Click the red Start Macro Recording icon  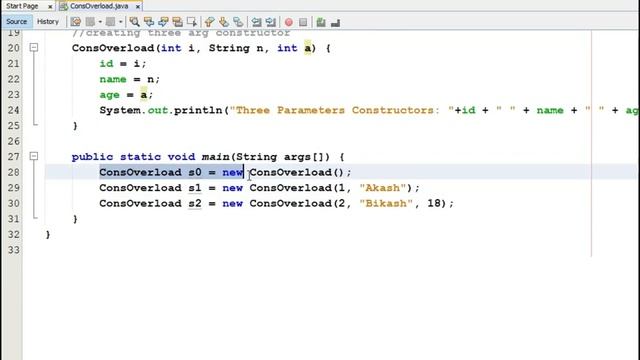coord(289,22)
